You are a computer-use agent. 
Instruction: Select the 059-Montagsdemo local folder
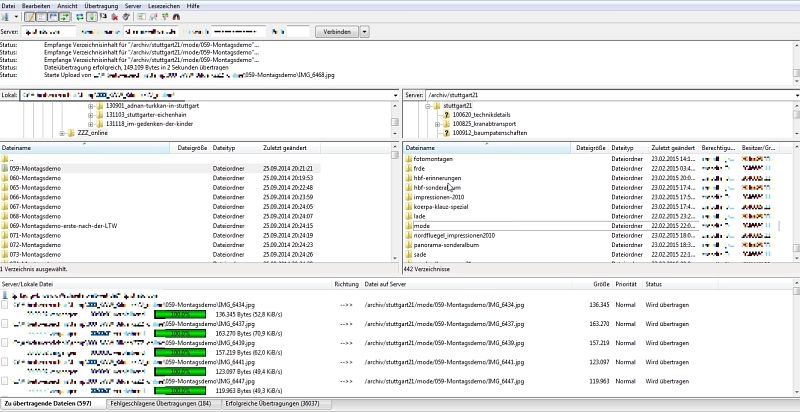[x=35, y=168]
